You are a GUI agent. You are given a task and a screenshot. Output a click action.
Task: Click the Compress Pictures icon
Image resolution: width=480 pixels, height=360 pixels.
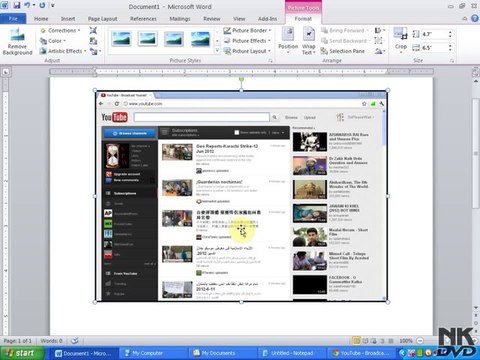(x=93, y=30)
